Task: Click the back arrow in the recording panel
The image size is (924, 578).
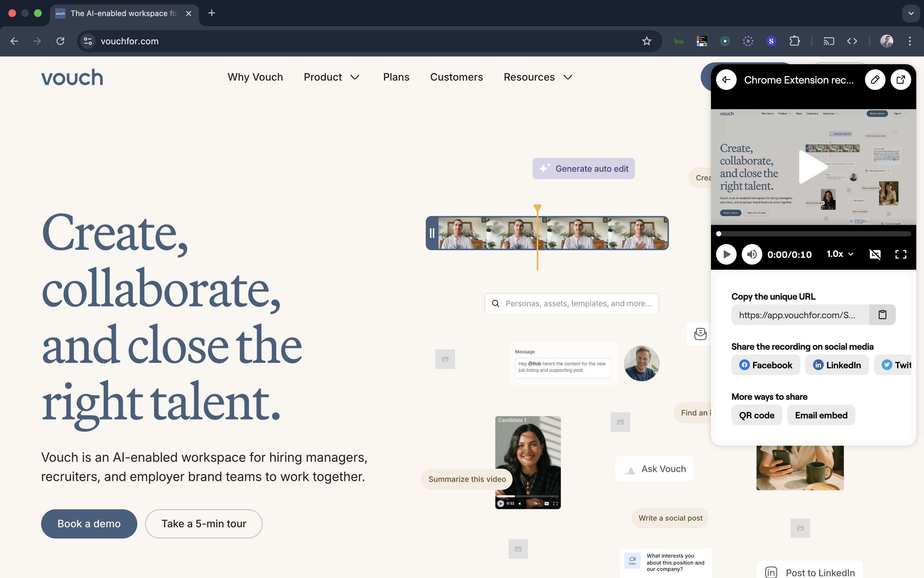Action: tap(726, 80)
